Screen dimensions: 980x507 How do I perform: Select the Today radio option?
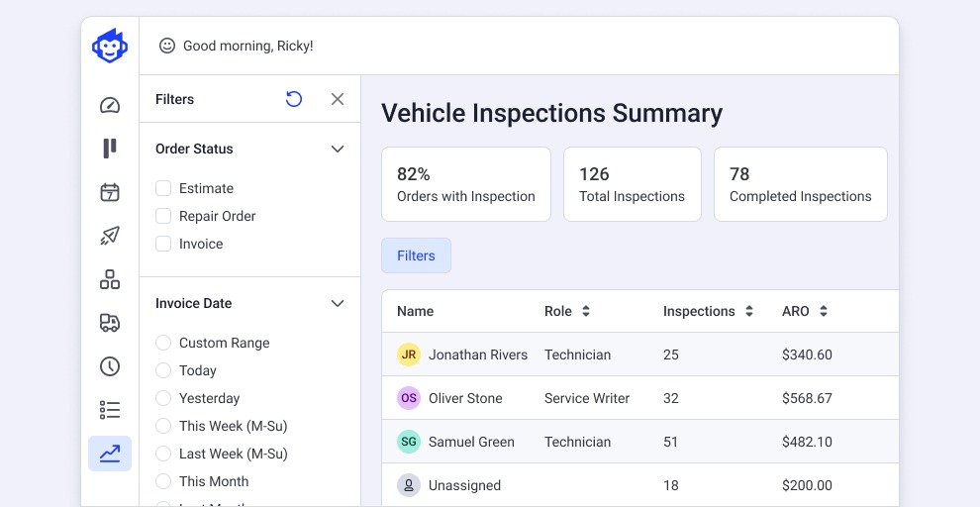point(163,370)
